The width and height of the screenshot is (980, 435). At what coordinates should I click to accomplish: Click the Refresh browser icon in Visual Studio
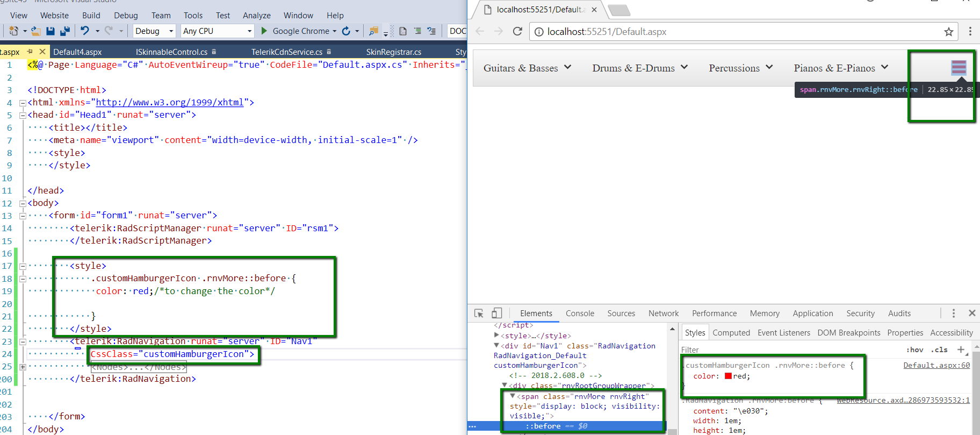pos(346,31)
